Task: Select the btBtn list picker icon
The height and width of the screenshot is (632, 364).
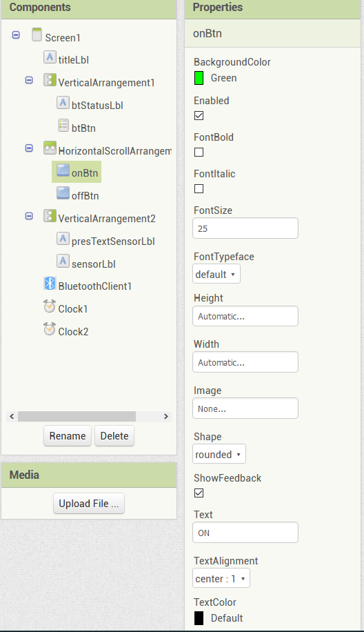Action: [x=63, y=126]
